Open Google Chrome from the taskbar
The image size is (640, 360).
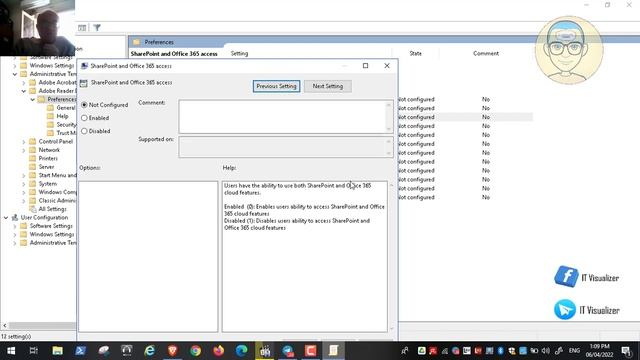click(196, 351)
